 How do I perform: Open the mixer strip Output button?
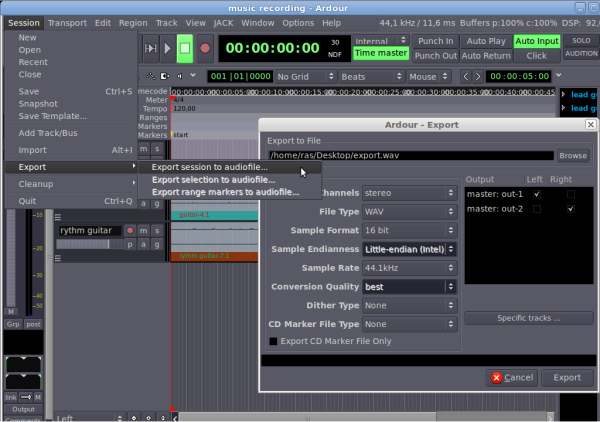[23, 409]
